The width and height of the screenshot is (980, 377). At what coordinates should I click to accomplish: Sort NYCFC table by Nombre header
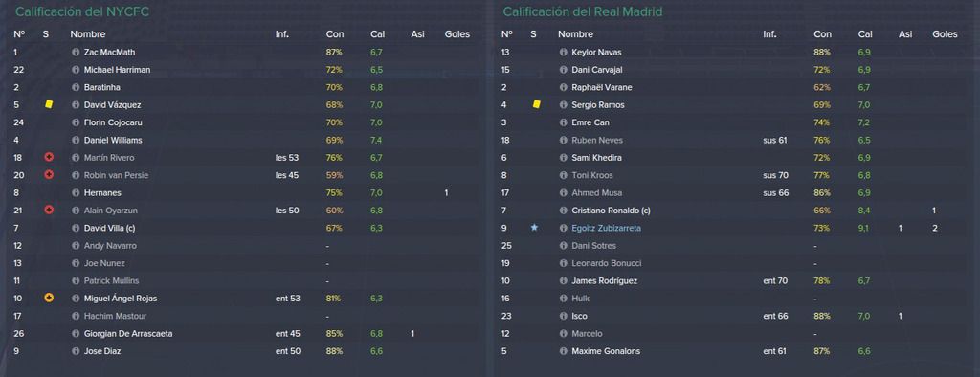(87, 34)
